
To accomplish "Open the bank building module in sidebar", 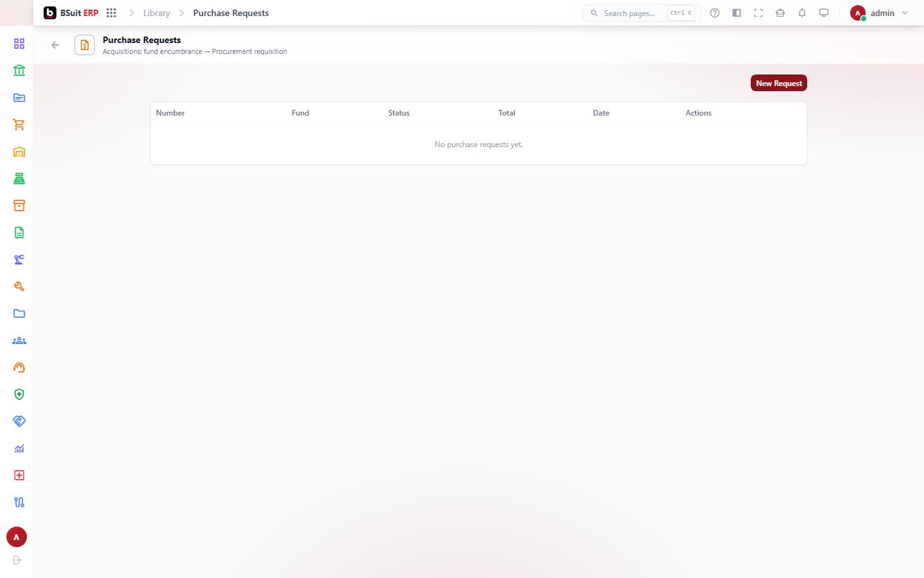I will point(19,71).
